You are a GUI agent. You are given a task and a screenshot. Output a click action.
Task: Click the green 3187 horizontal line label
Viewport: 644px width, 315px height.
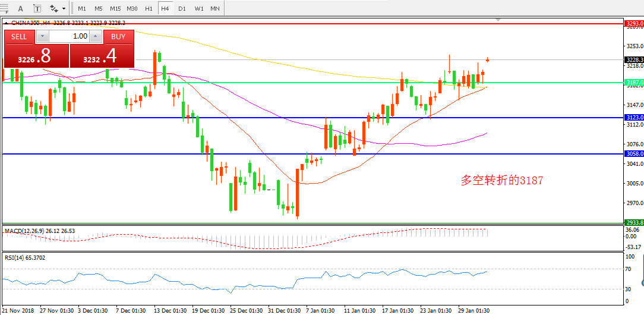tap(634, 83)
